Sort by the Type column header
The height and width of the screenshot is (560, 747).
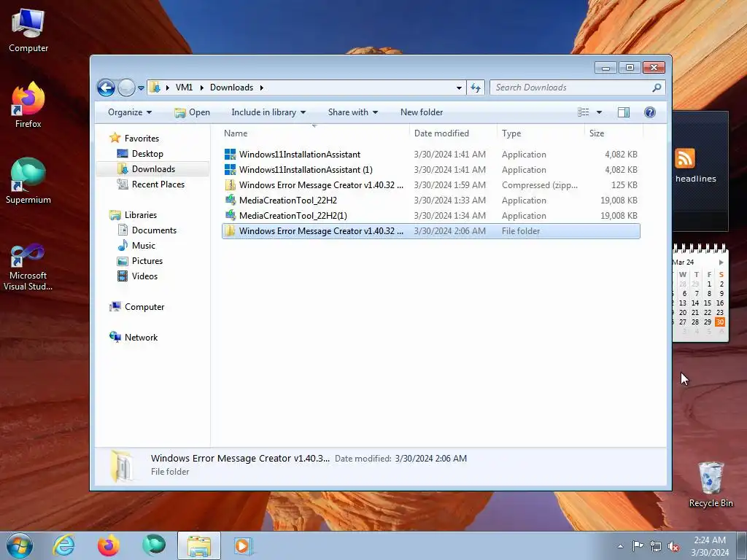(541, 134)
